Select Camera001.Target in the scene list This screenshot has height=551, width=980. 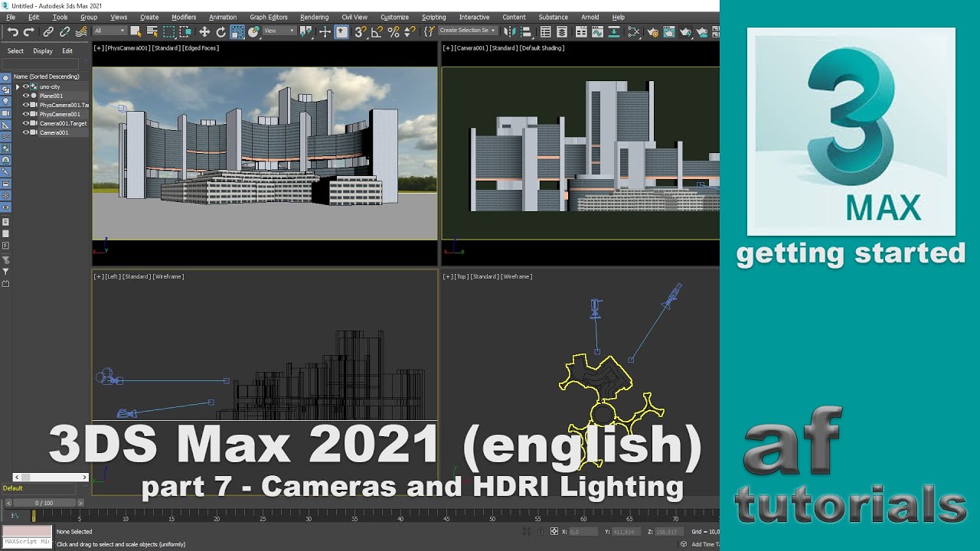coord(63,123)
